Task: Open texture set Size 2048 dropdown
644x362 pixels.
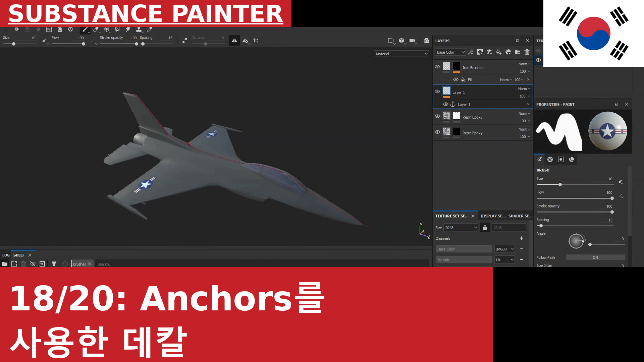Action: (461, 228)
